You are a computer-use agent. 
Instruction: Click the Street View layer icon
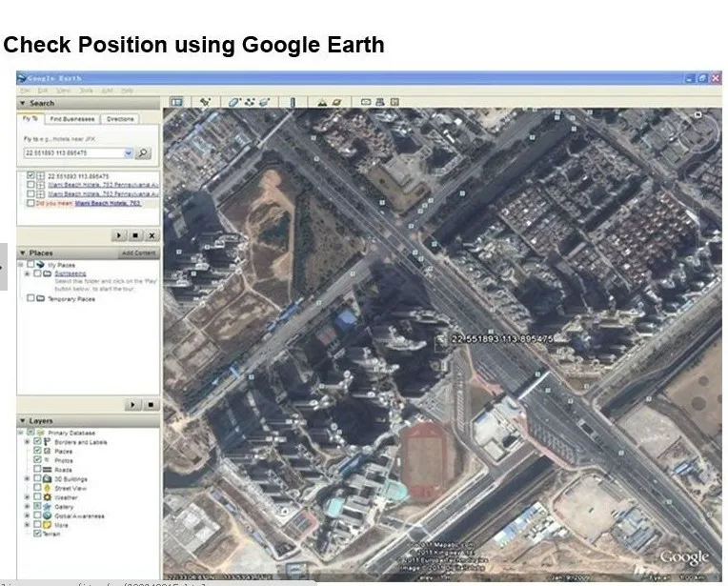47,488
